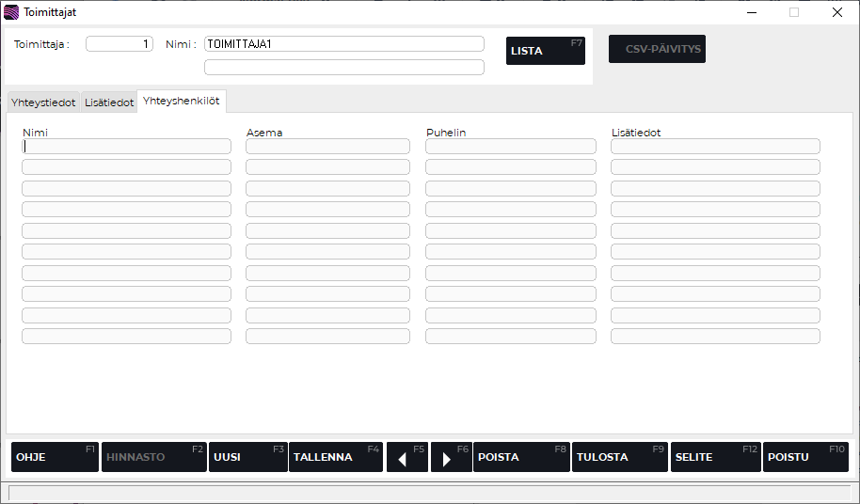
Task: Click the SELITE button
Action: tap(715, 457)
